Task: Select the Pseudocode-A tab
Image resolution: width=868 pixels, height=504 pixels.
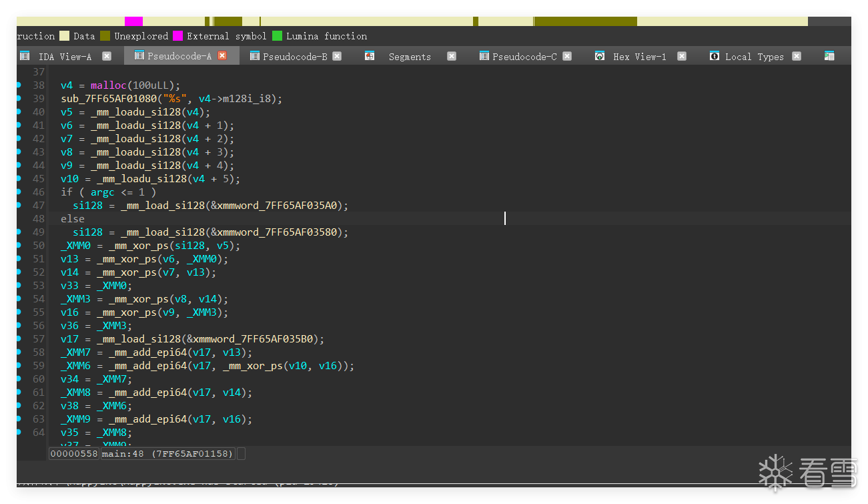Action: click(179, 57)
